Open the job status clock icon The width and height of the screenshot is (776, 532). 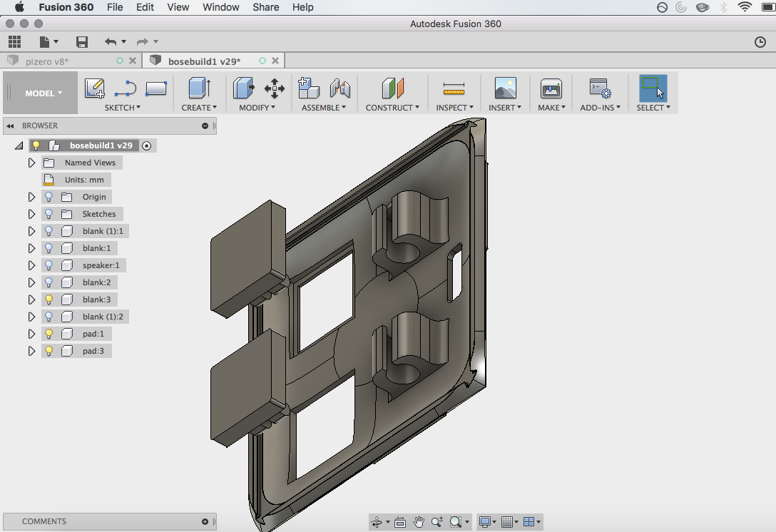pos(760,42)
